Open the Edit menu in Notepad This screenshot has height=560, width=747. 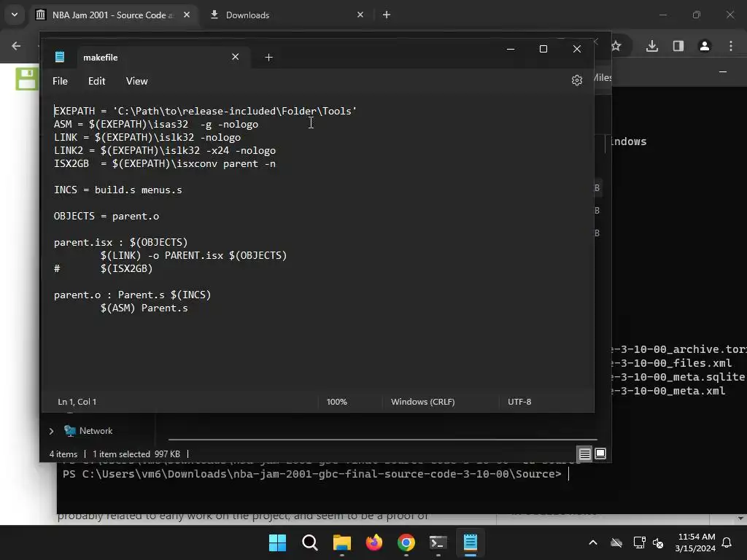[x=97, y=82]
